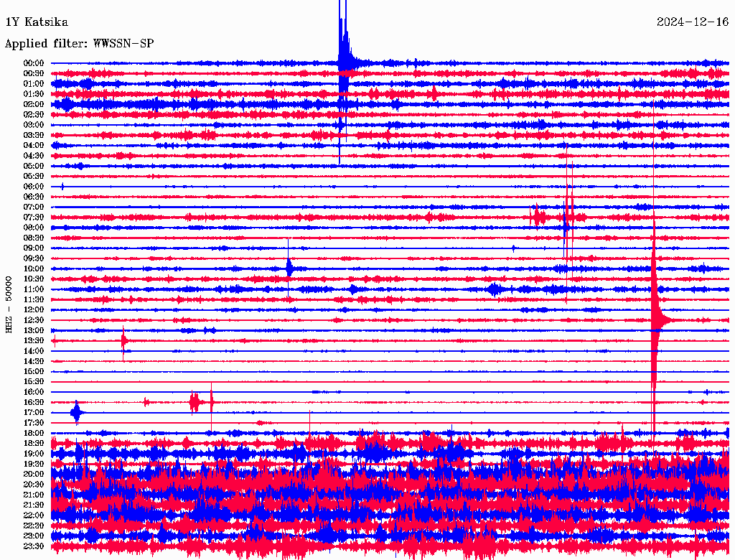
Task: Click the 01:00 time label
Action: pyautogui.click(x=34, y=84)
